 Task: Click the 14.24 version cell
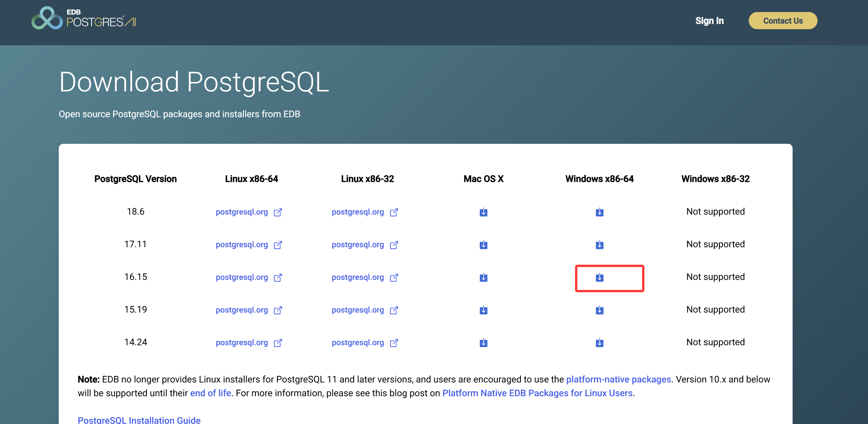[136, 342]
